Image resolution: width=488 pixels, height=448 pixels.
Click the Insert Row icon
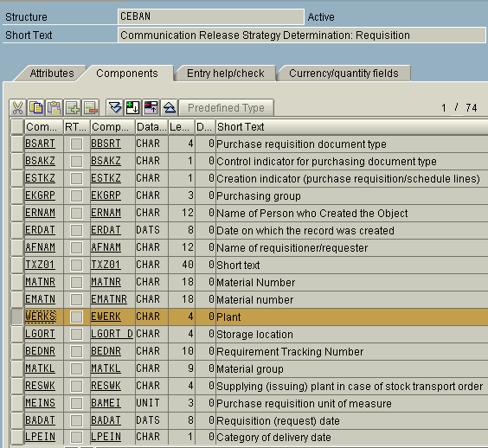[72, 107]
